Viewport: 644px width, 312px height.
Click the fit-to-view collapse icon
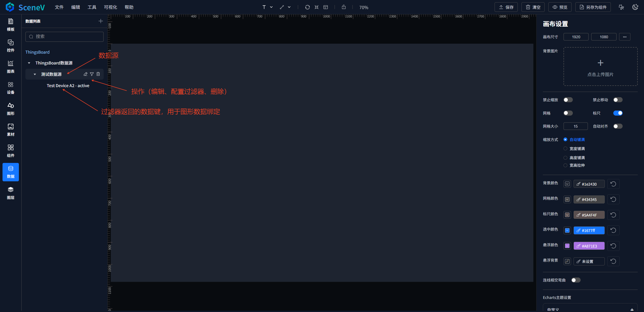click(316, 7)
